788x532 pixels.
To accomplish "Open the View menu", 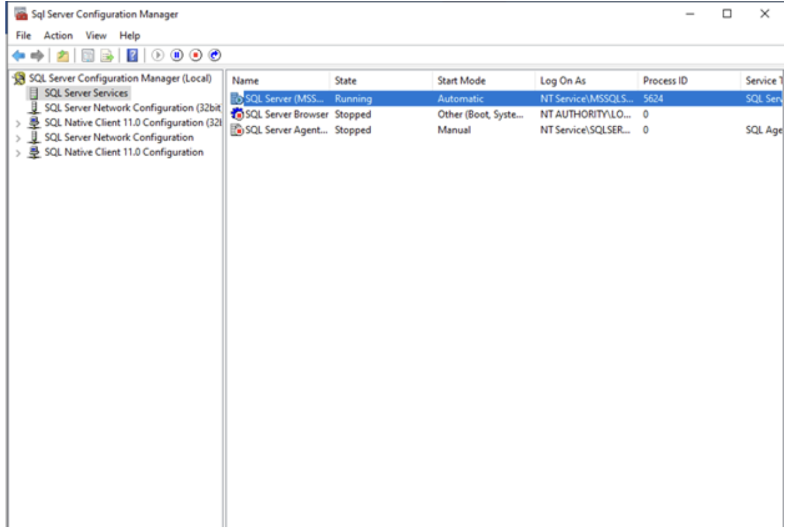I will [96, 35].
